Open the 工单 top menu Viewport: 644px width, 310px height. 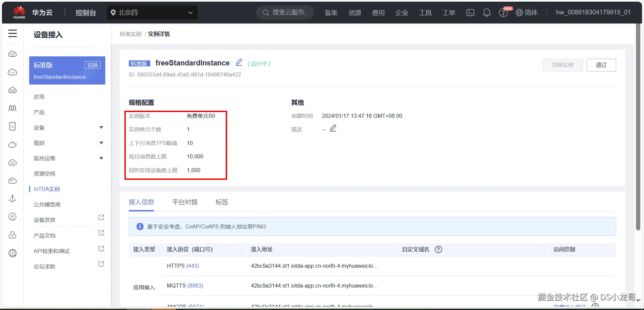448,13
